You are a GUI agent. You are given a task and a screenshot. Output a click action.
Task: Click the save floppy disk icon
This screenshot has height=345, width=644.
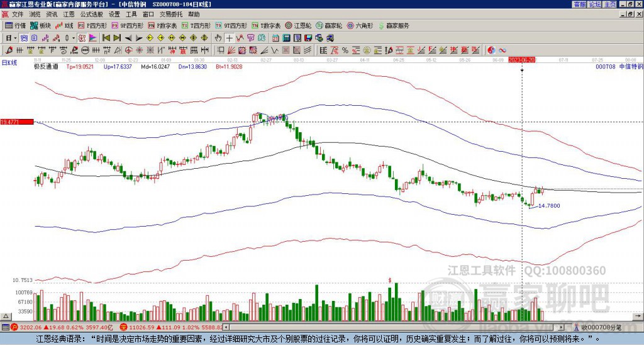308,38
